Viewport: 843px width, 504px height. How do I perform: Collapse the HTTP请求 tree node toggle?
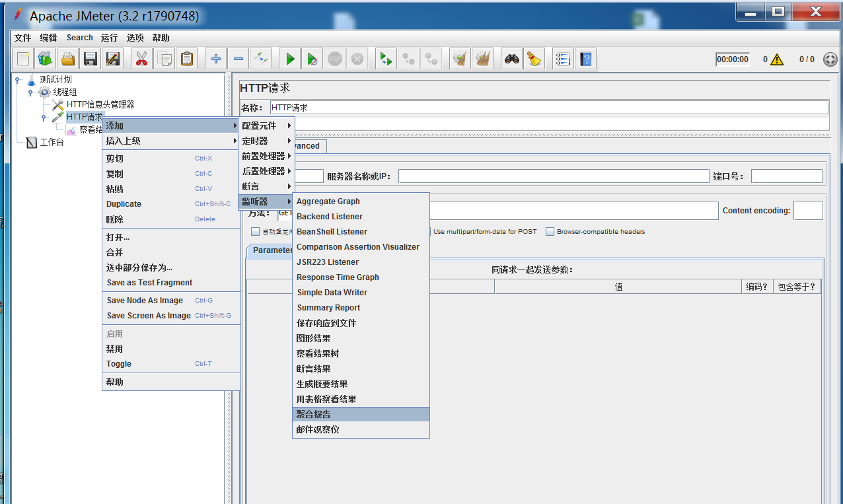tap(44, 118)
